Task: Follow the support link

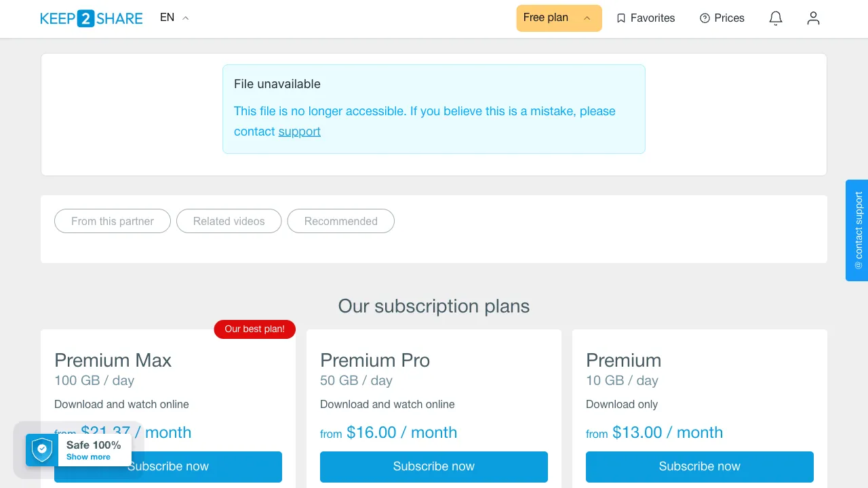Action: [299, 131]
